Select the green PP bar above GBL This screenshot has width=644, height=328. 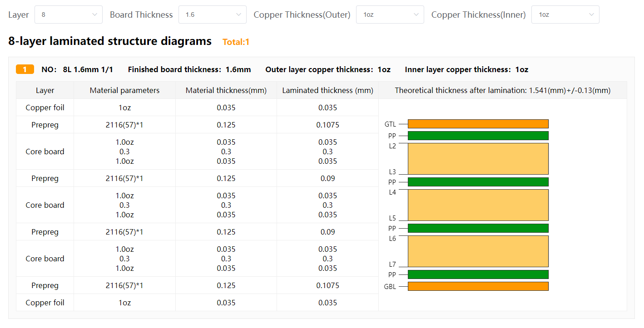[478, 274]
